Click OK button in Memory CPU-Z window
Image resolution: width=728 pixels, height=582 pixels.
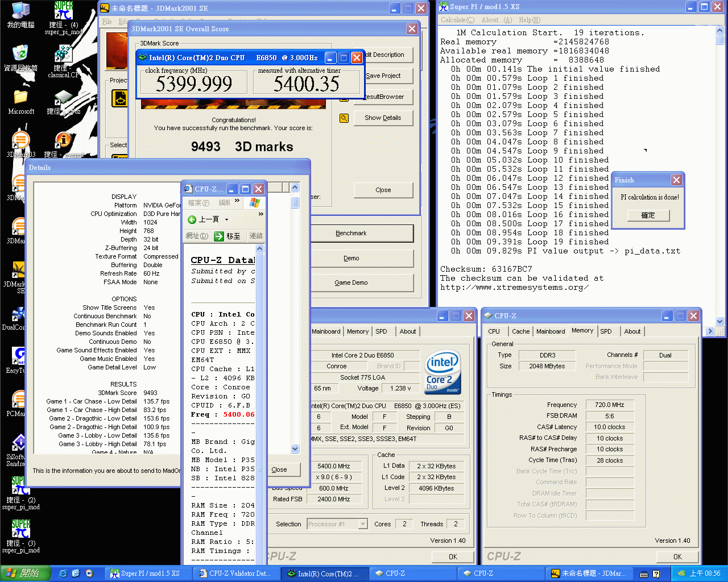[x=677, y=556]
